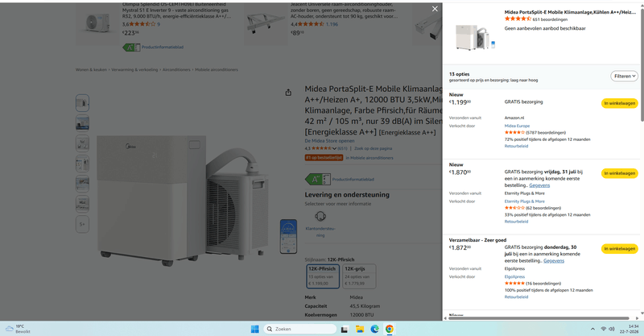Click the A++ energy label under the title
The height and width of the screenshot is (336, 644).
point(317,180)
